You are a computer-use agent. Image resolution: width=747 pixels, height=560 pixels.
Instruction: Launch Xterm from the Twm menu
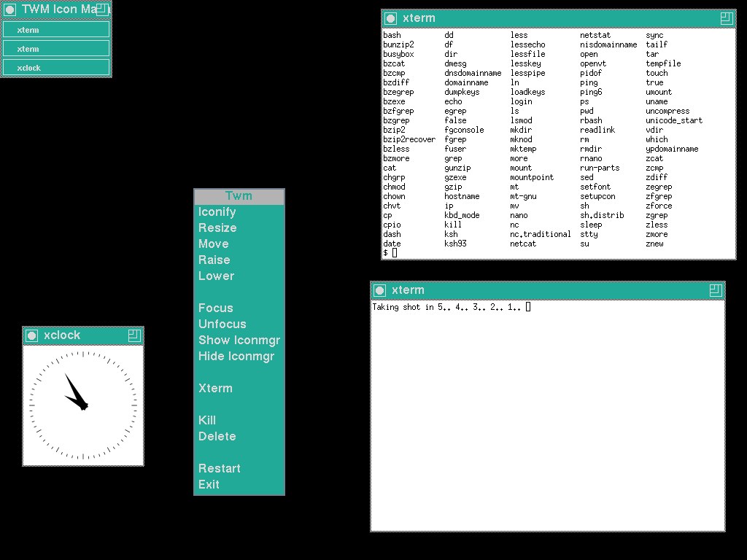[215, 389]
